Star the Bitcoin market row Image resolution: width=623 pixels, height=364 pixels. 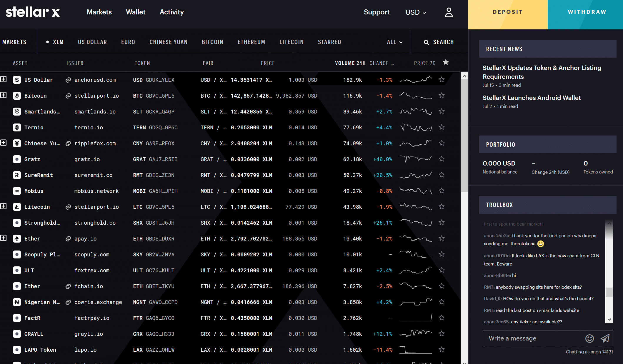[x=442, y=95]
